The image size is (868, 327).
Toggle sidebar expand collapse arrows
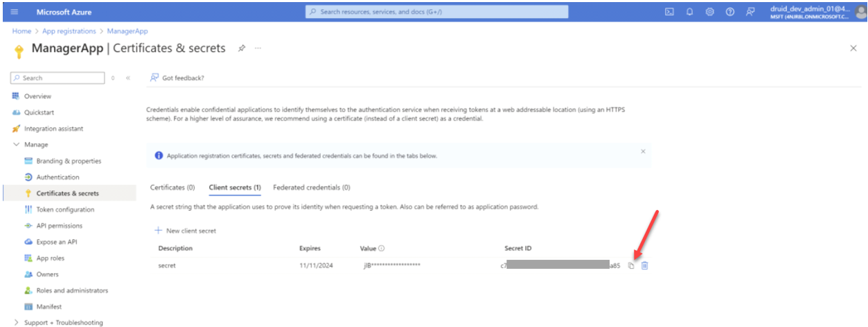114,78
